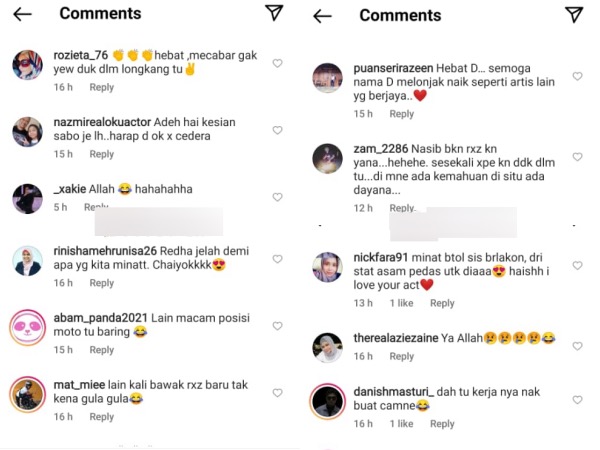View 1 like on nickfara91's comment
The height and width of the screenshot is (450, 600).
[x=401, y=303]
